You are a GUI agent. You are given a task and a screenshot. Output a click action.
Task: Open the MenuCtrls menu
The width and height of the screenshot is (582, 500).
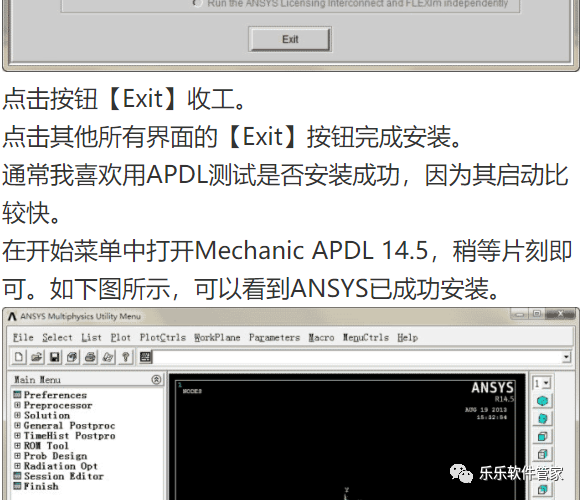point(366,337)
